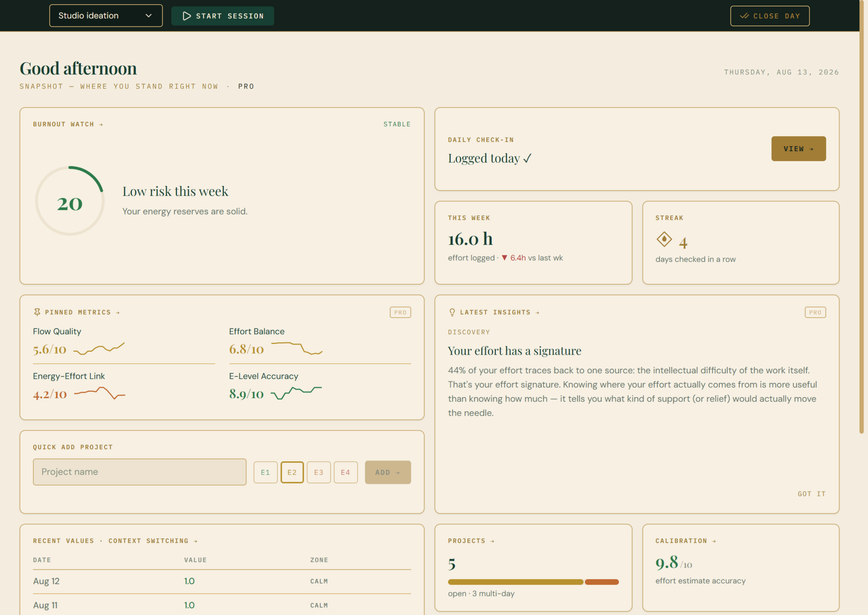Screen dimensions: 868x615
Task: Click the Start Session play icon
Action: pyautogui.click(x=187, y=16)
